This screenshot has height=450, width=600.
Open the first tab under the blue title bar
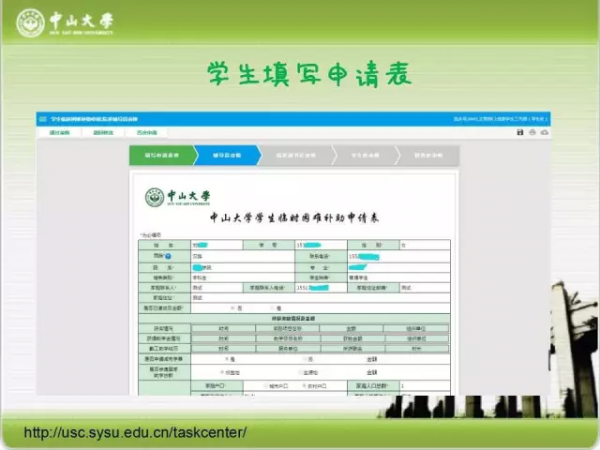coord(56,132)
